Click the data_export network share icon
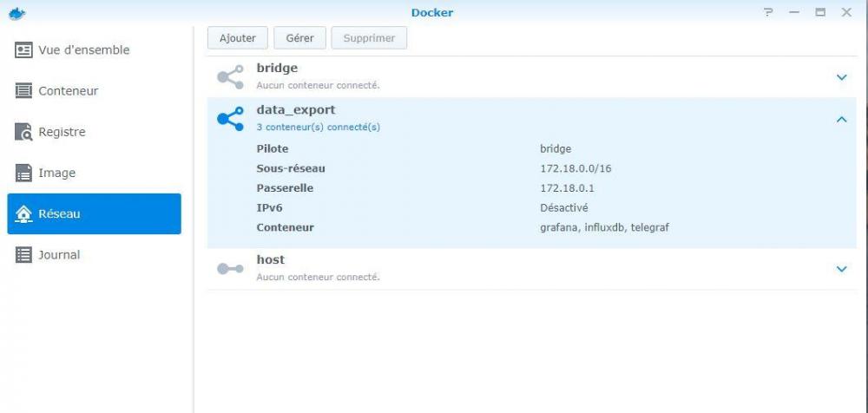This screenshot has height=413, width=868. (x=230, y=119)
